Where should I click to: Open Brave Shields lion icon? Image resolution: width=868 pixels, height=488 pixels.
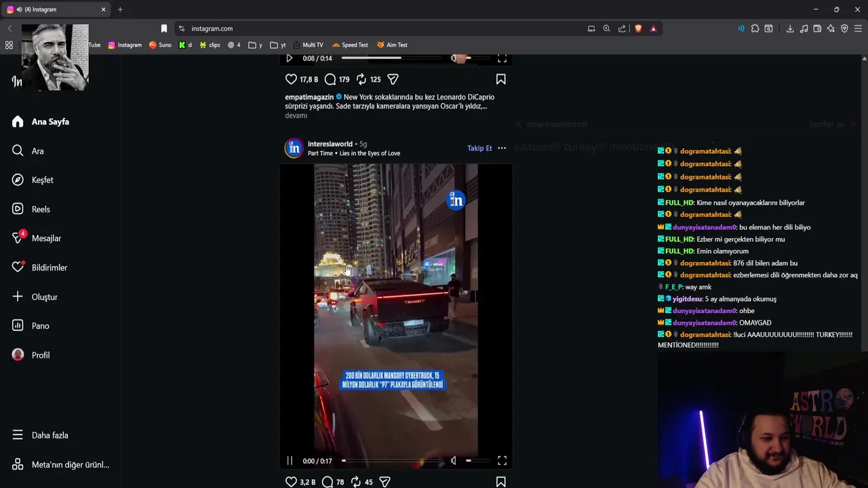[x=638, y=28]
